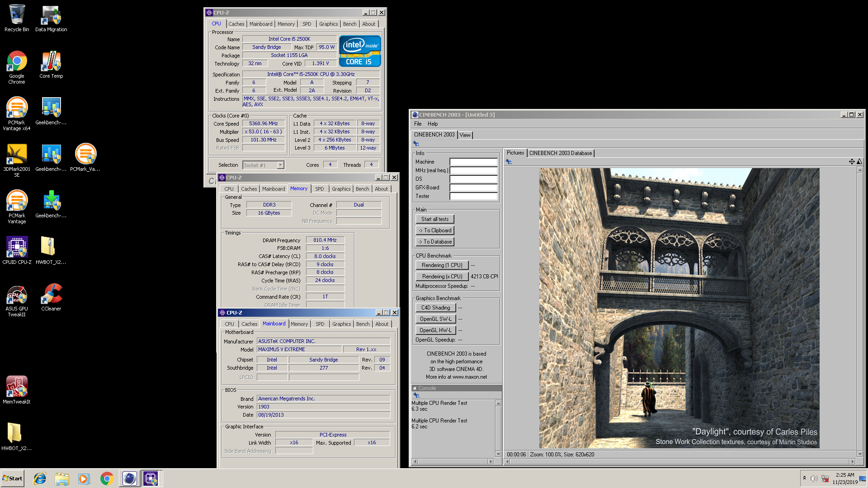The image size is (868, 488).
Task: Select the 3DMark2001 SE desktop icon
Action: tap(17, 160)
